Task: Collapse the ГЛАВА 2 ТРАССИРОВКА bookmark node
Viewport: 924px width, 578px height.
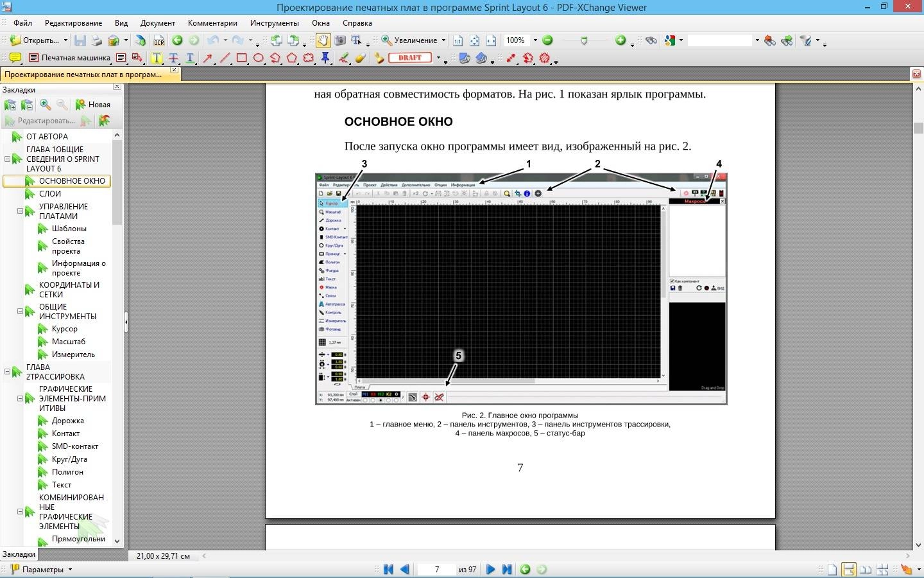Action: pyautogui.click(x=7, y=371)
